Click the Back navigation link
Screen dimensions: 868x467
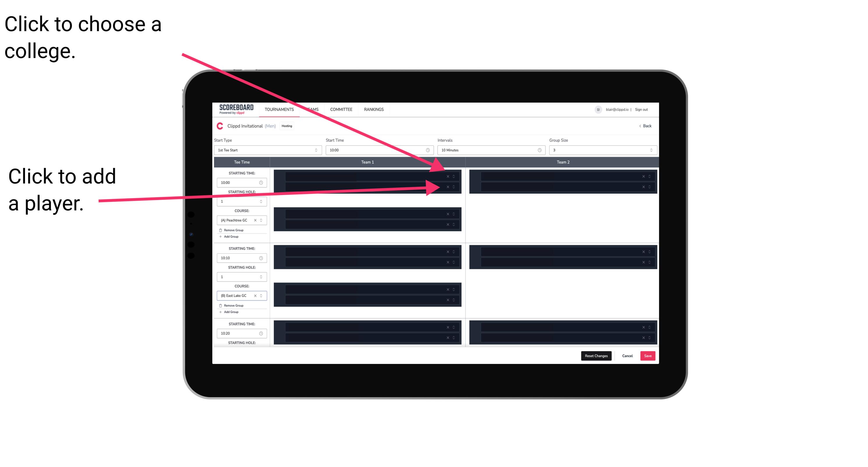[644, 126]
